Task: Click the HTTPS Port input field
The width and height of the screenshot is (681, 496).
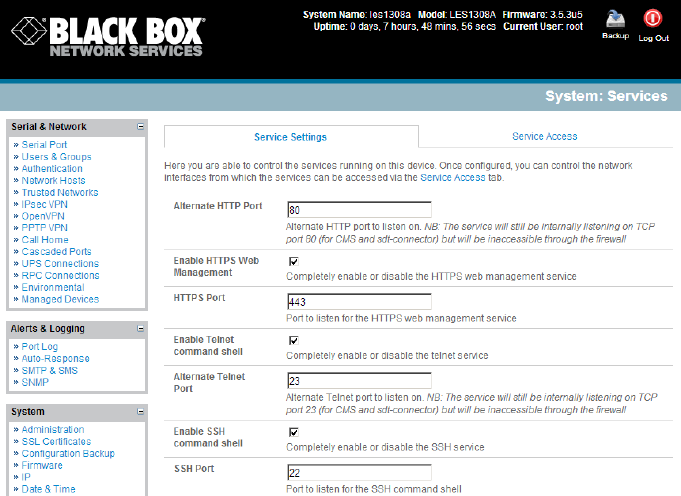Action: (358, 302)
